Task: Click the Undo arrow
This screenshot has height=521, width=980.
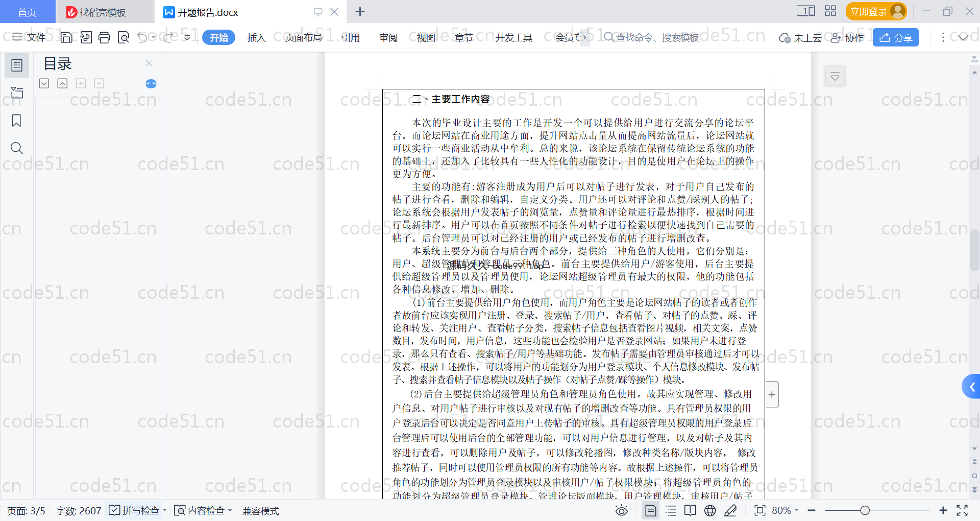Action: (142, 37)
